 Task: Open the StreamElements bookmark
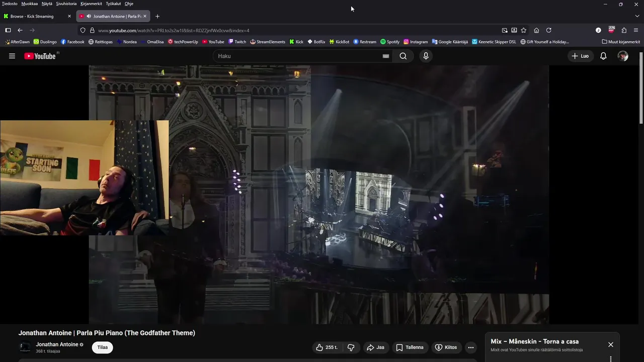tap(268, 42)
